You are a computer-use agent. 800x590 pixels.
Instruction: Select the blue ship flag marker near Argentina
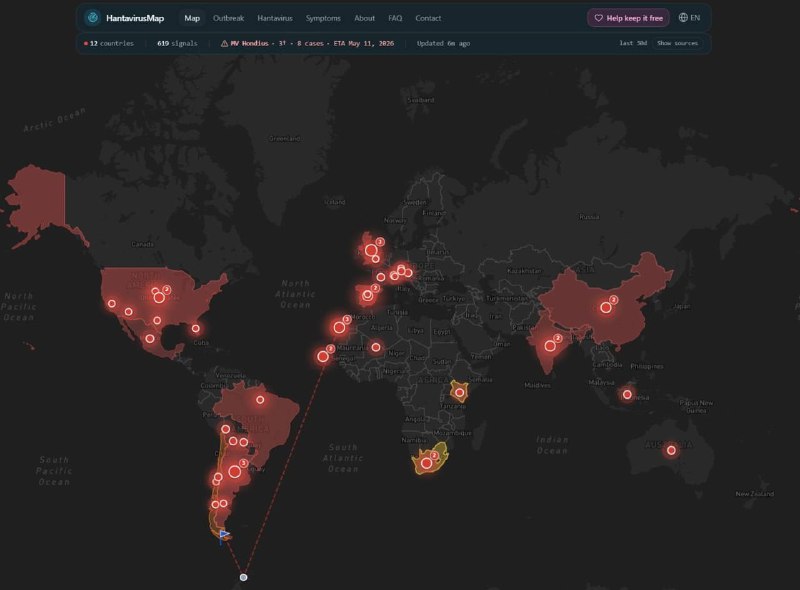tap(224, 535)
